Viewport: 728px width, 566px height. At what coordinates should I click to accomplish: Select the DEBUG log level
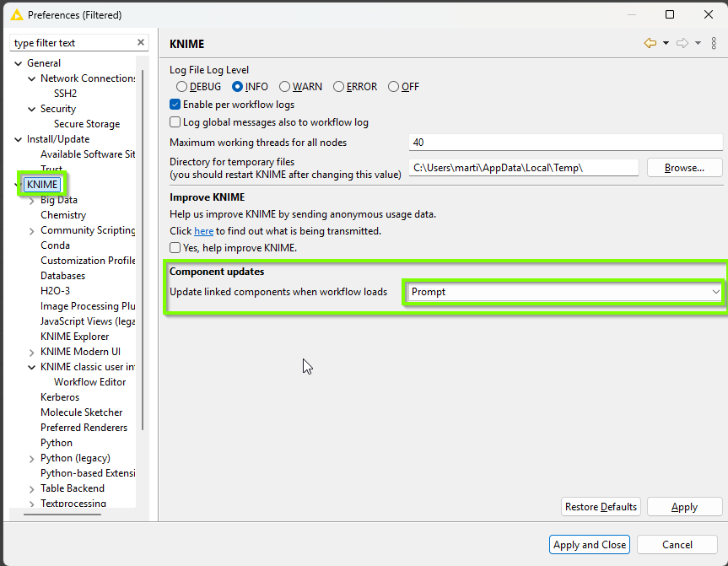(x=181, y=87)
